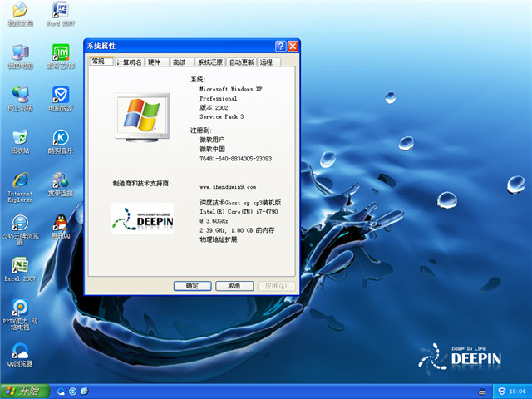The image size is (532, 399).
Task: Switch to the 远程 Remote tab
Action: (269, 62)
